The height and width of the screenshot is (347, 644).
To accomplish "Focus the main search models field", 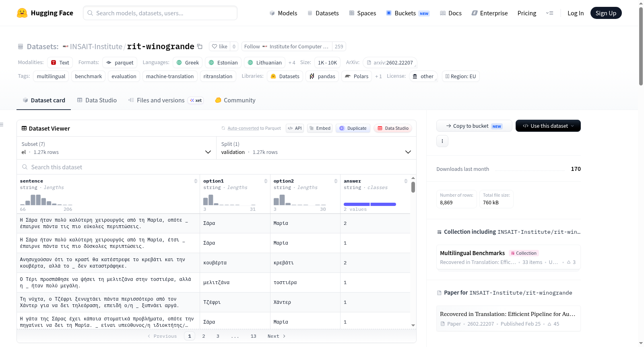I will (160, 13).
